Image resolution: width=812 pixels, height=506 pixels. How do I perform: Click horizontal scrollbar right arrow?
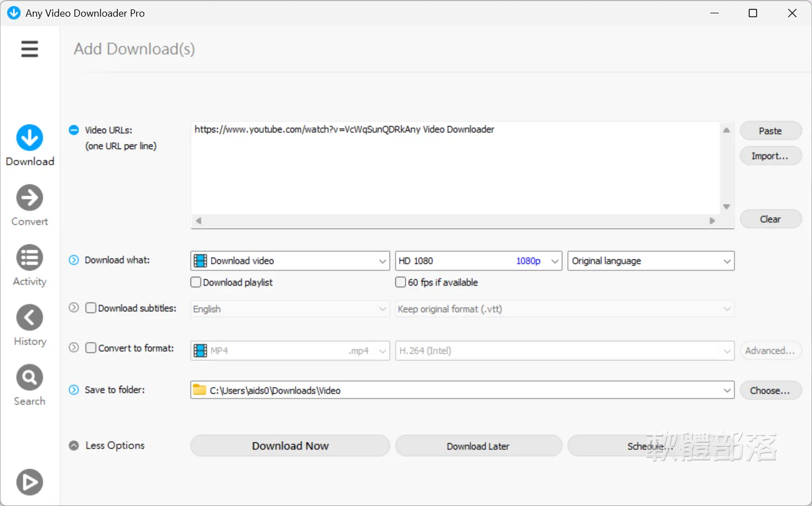(712, 221)
